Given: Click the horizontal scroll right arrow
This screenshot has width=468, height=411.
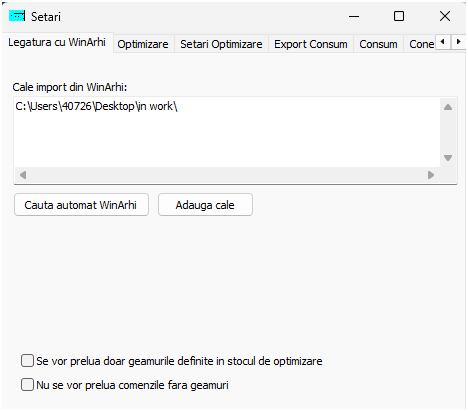Looking at the screenshot, I should [x=431, y=175].
